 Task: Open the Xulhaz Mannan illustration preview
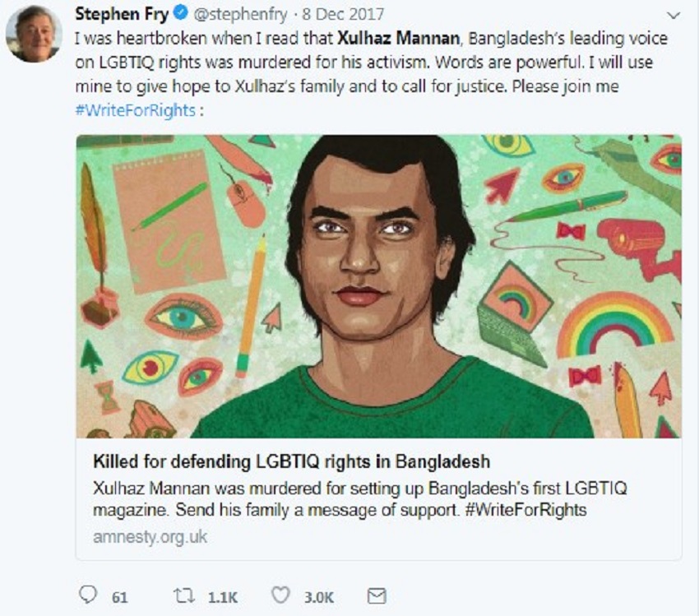[378, 286]
